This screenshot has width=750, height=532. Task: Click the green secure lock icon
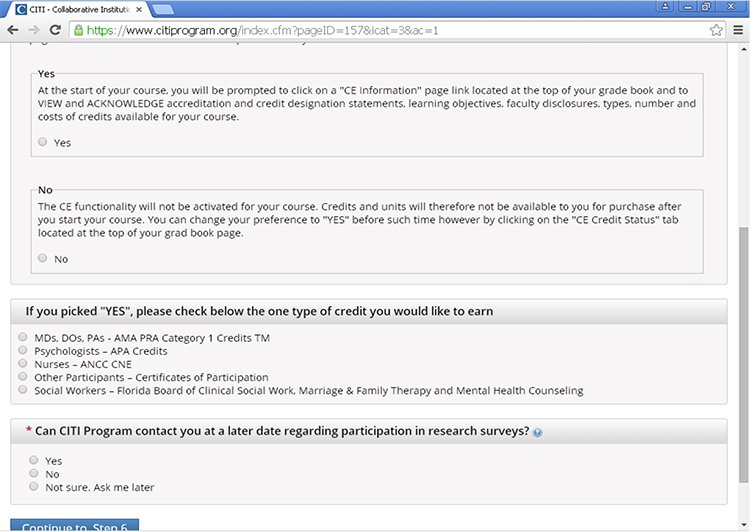tap(78, 30)
